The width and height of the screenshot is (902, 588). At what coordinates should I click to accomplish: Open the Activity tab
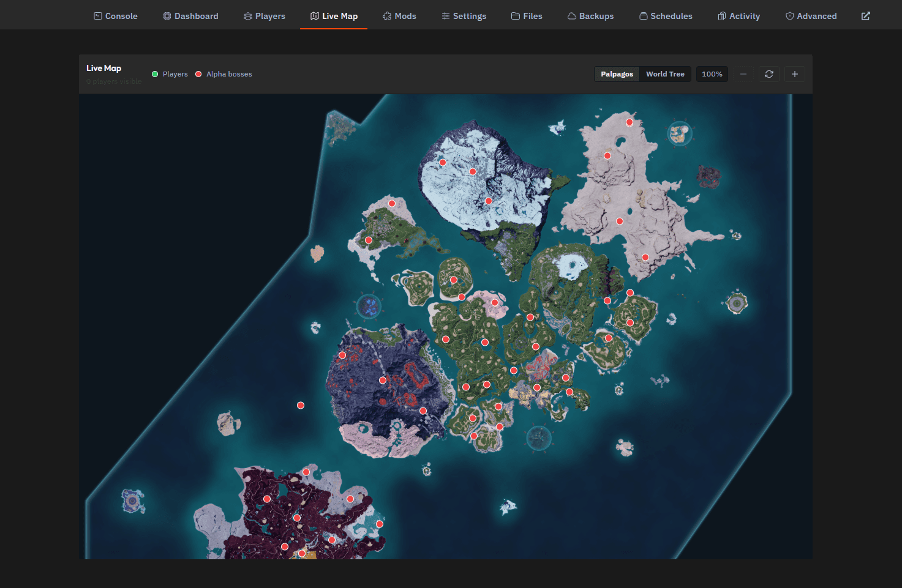[739, 16]
